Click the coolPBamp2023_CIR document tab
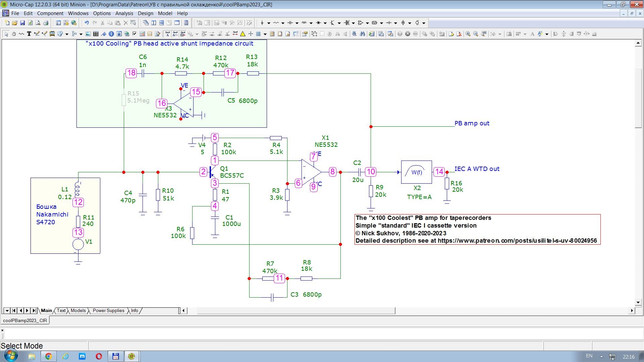Viewport: 644px width, 362px height. (25, 320)
